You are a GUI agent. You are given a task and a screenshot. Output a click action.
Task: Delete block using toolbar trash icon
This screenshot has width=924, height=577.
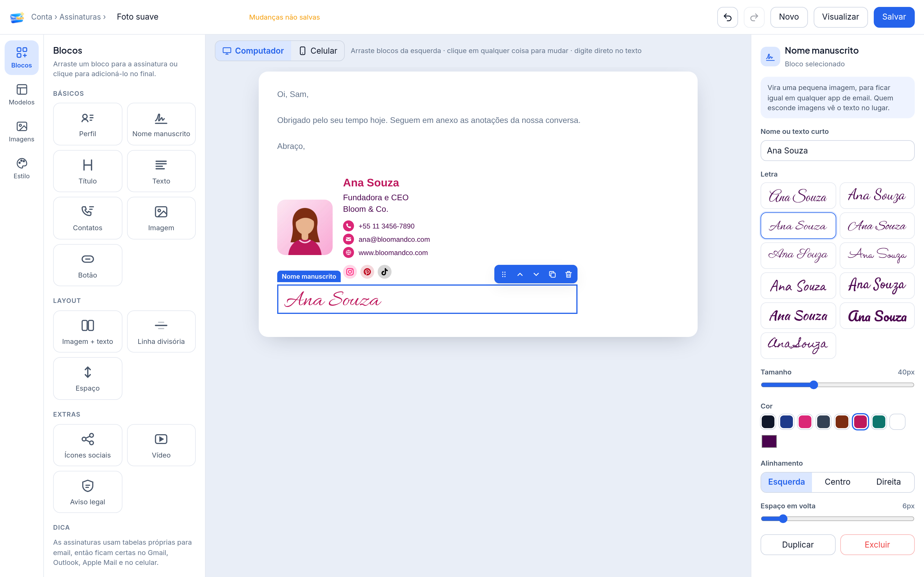point(568,274)
